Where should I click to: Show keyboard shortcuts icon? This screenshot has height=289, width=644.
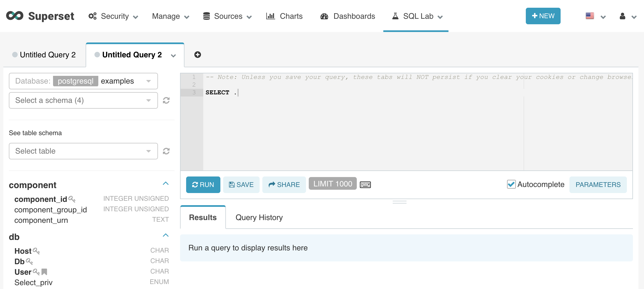pyautogui.click(x=365, y=185)
